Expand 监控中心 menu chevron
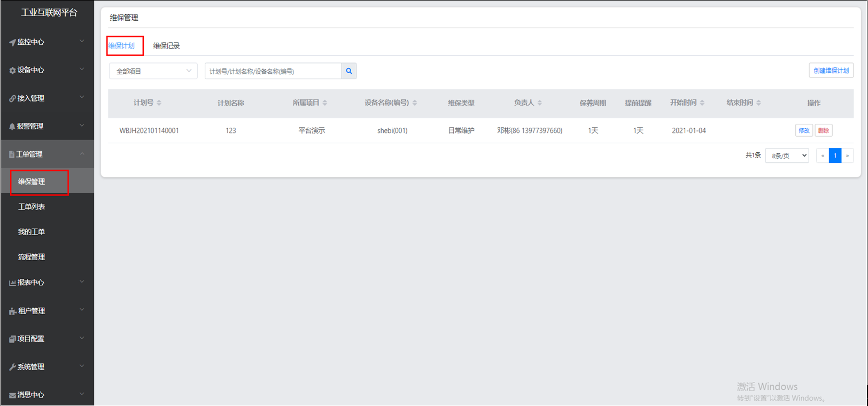 82,41
